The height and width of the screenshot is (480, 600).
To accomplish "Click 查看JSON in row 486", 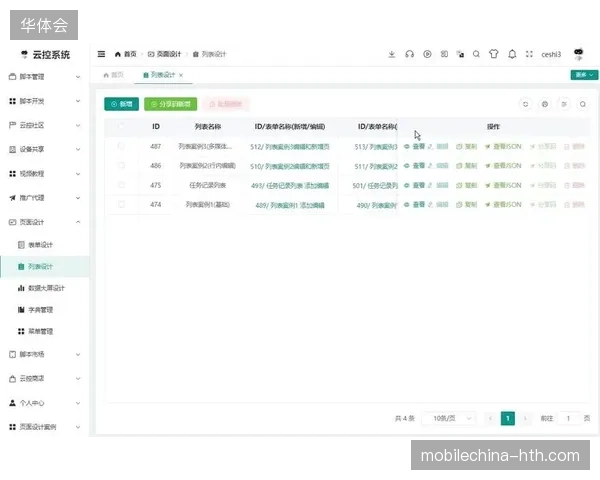I will tap(503, 166).
